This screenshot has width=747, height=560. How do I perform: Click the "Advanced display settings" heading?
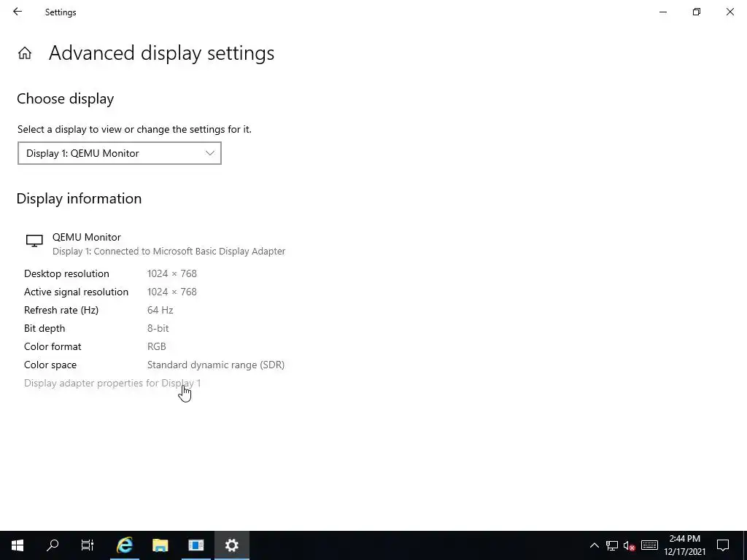[161, 52]
